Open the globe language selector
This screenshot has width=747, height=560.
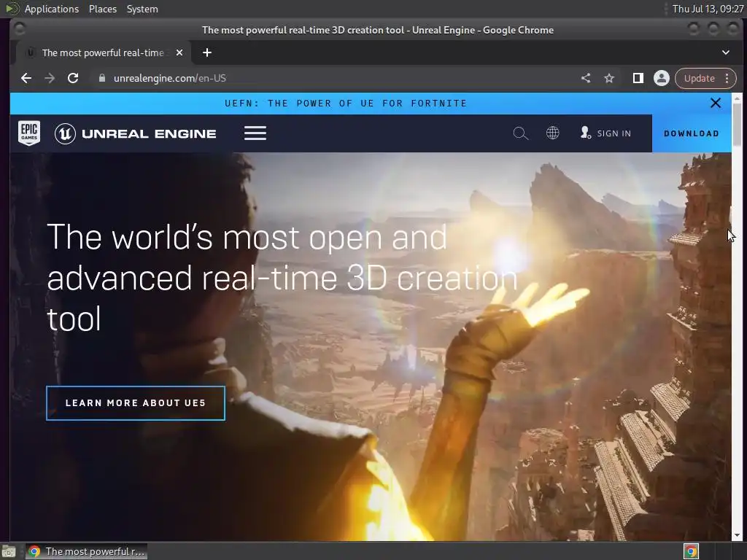coord(553,133)
